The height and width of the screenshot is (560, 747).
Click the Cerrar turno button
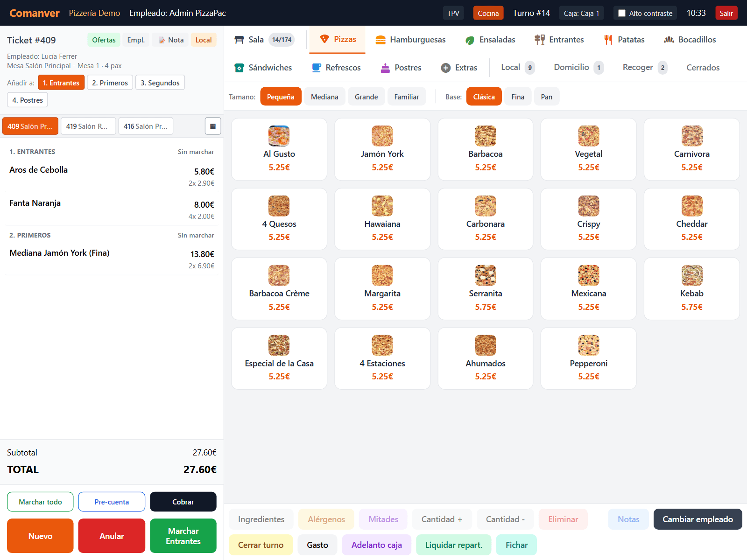pyautogui.click(x=261, y=545)
